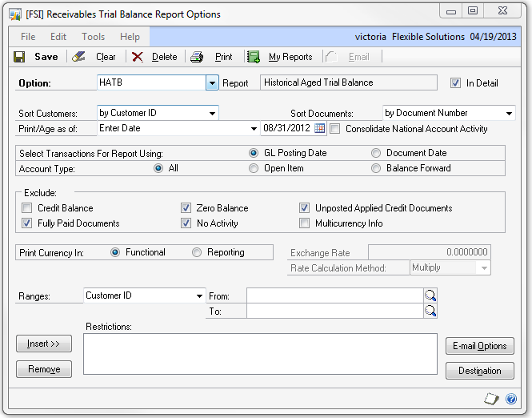
Task: Open the calendar picker beside the date
Action: [x=320, y=128]
